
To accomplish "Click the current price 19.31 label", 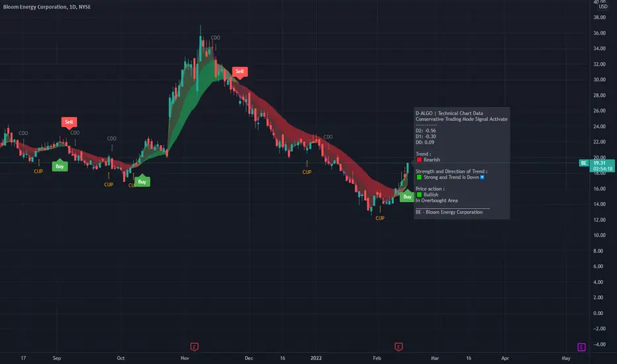I will pyautogui.click(x=600, y=163).
